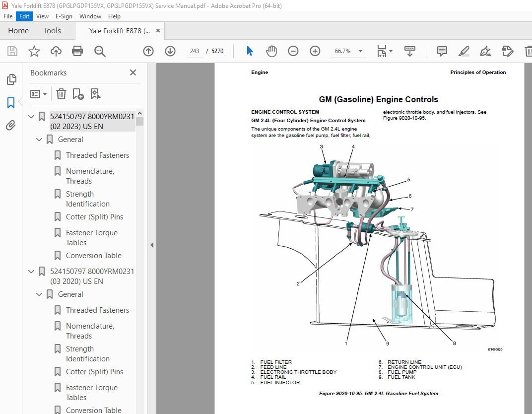This screenshot has width=532, height=414.
Task: Open the View menu
Action: click(x=42, y=16)
